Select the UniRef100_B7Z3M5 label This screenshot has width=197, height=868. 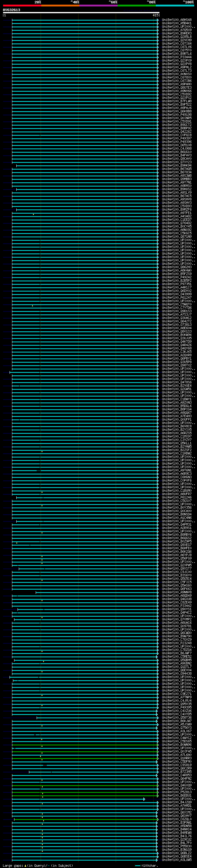pyautogui.click(x=177, y=772)
